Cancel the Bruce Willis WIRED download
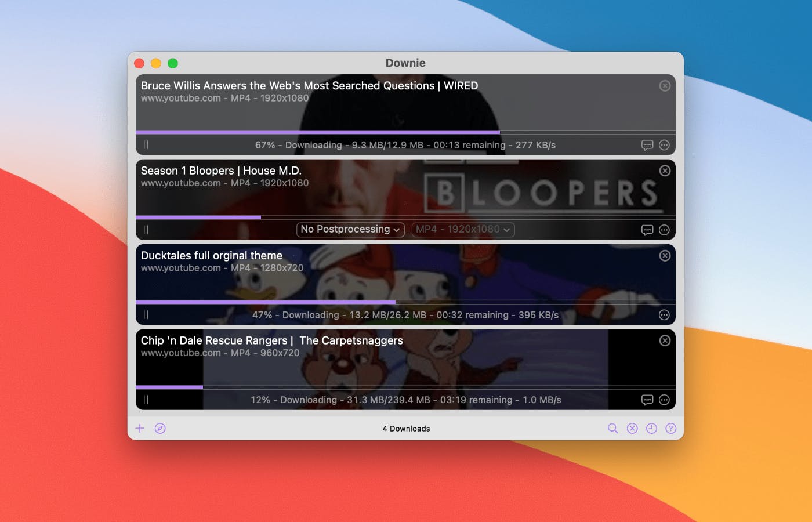Image resolution: width=812 pixels, height=522 pixels. pyautogui.click(x=665, y=86)
